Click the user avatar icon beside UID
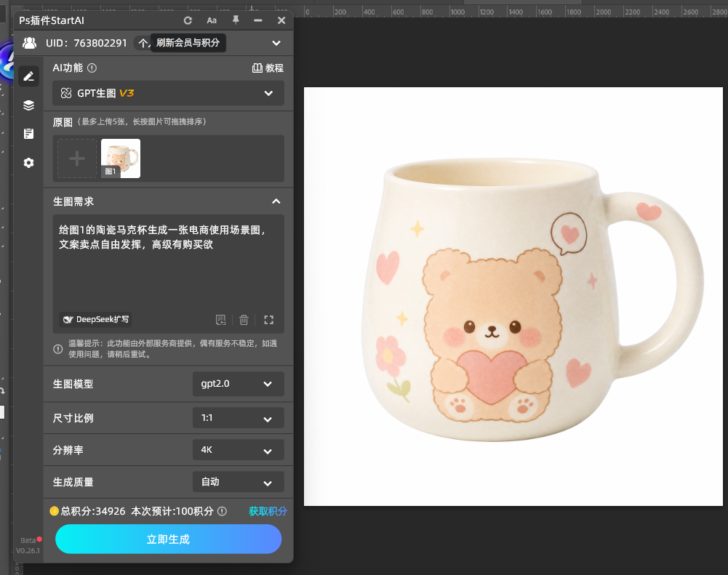Viewport: 728px width, 575px height. pos(29,43)
